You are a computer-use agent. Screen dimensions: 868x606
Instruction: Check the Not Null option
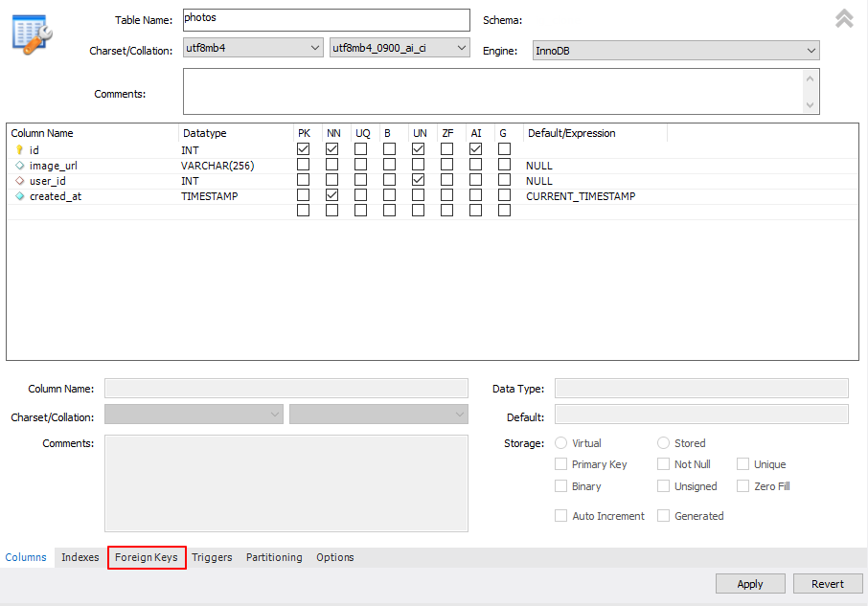point(663,464)
